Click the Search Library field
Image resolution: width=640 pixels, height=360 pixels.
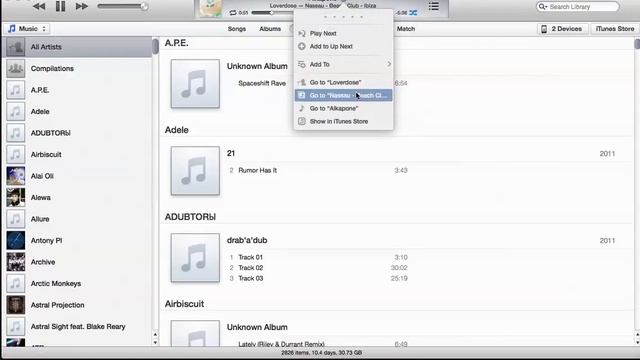click(x=578, y=7)
